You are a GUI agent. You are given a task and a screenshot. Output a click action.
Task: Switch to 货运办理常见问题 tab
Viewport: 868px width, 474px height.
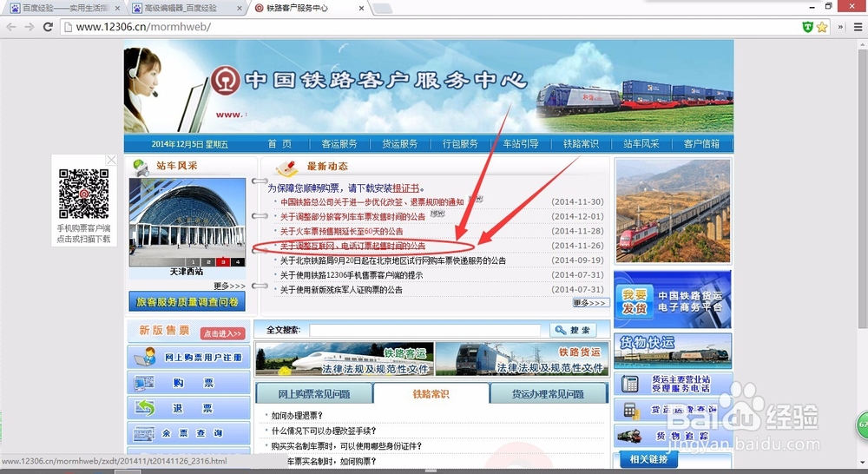(549, 394)
